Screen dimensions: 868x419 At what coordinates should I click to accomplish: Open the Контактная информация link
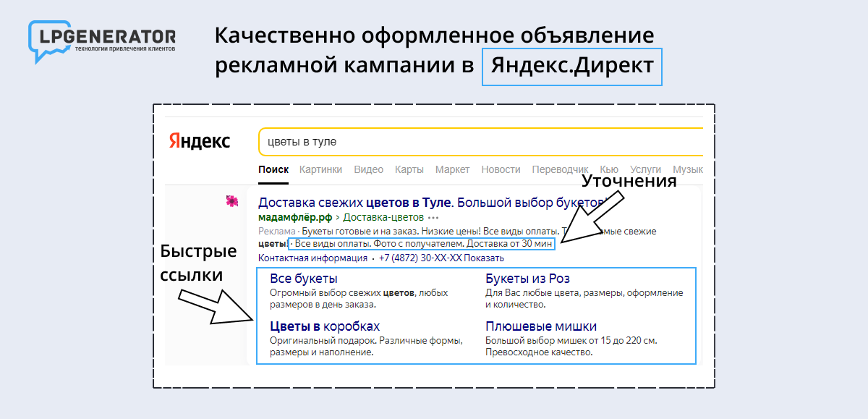pos(313,258)
